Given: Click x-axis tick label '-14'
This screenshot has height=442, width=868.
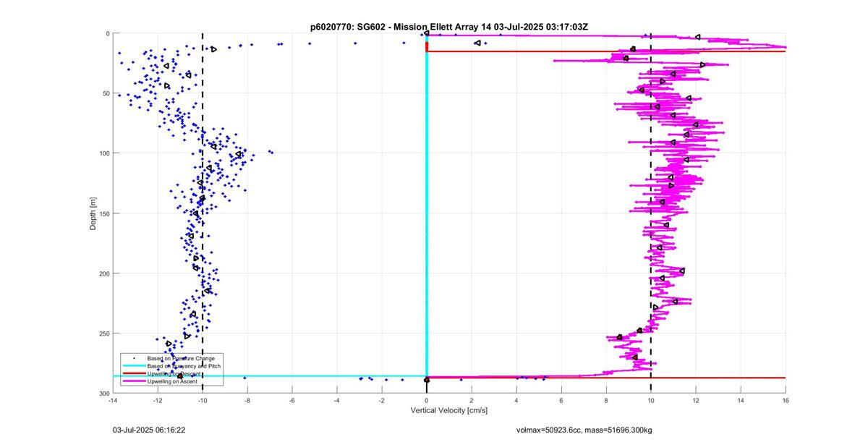Looking at the screenshot, I should pyautogui.click(x=112, y=399).
